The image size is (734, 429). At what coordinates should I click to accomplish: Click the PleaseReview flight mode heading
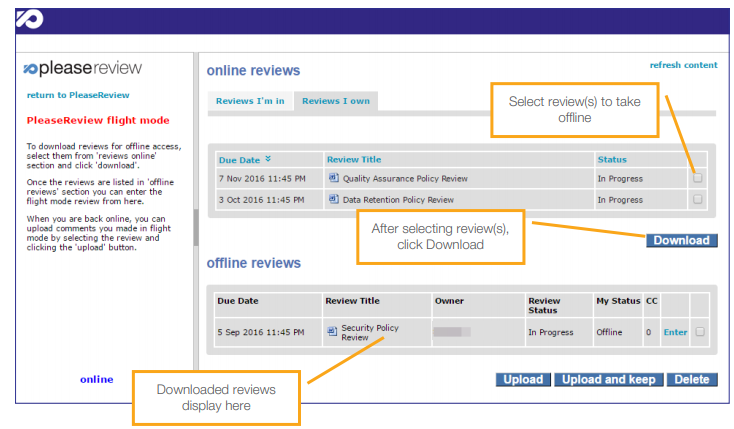pos(98,120)
